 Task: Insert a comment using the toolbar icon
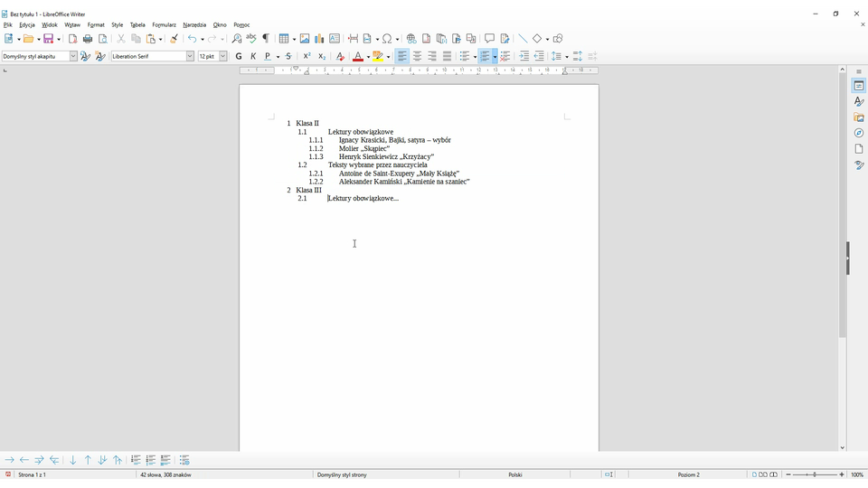click(489, 39)
